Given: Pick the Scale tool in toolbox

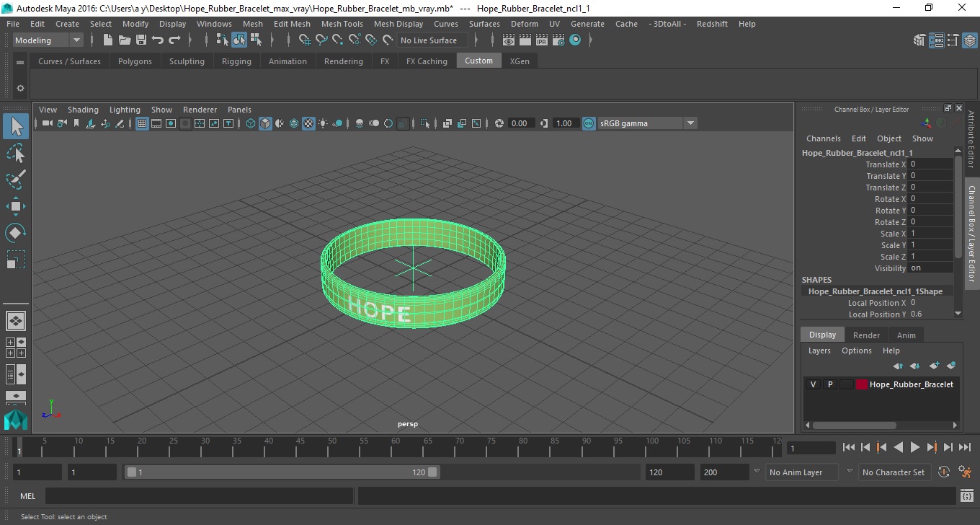Looking at the screenshot, I should (16, 260).
